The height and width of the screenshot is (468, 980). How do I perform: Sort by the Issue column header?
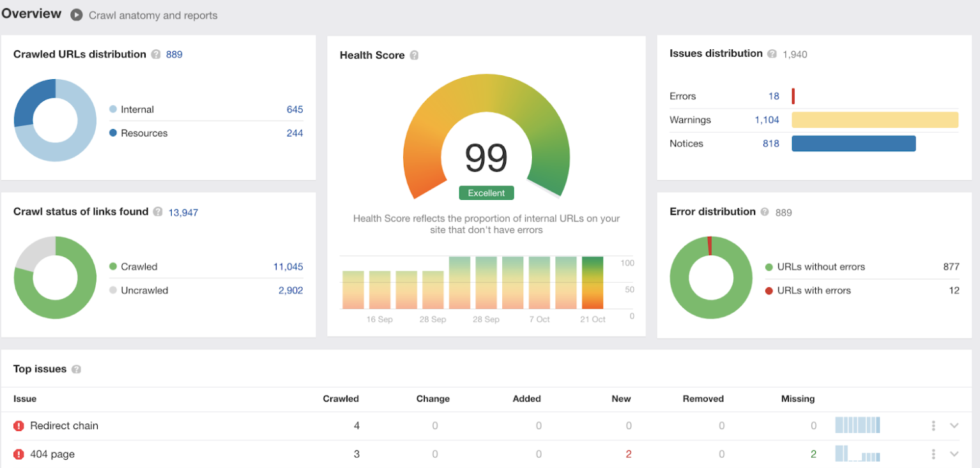click(x=25, y=399)
